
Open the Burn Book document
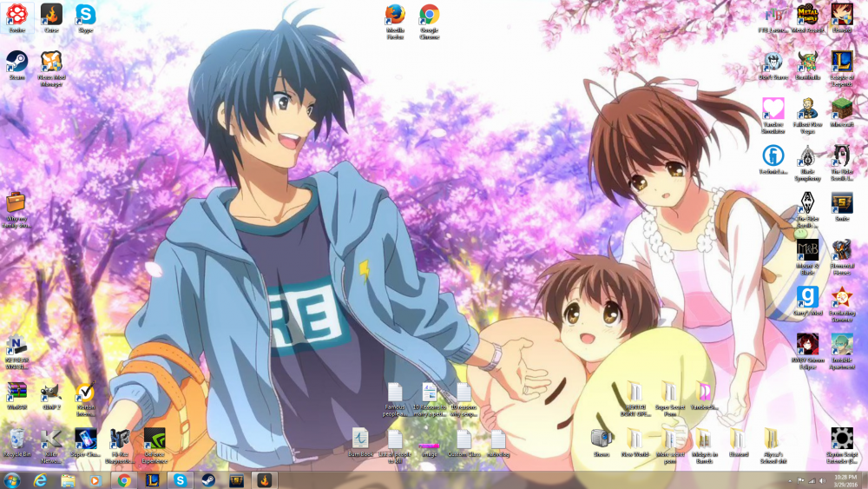tap(360, 439)
